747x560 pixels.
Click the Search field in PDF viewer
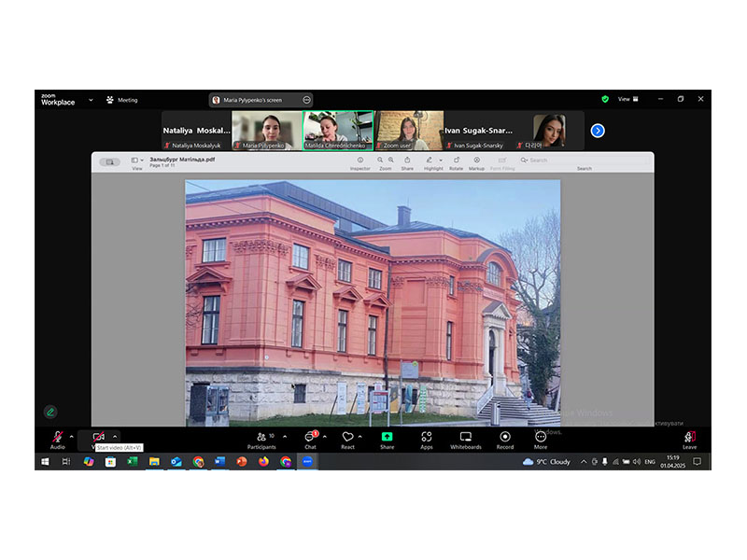[x=584, y=161]
